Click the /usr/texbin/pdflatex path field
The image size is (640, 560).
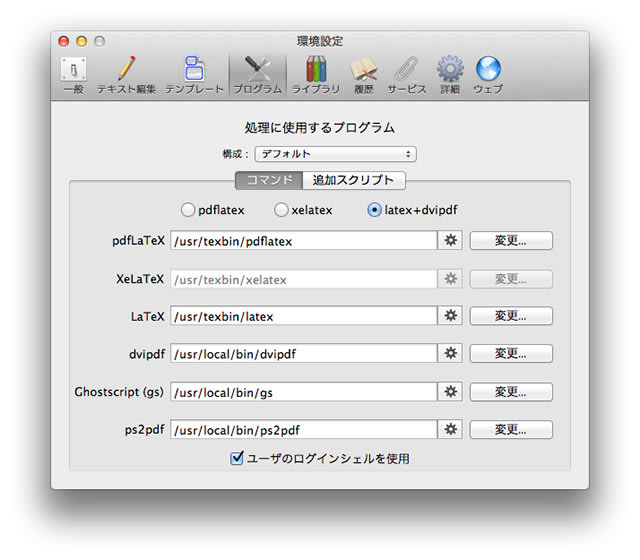pyautogui.click(x=304, y=240)
